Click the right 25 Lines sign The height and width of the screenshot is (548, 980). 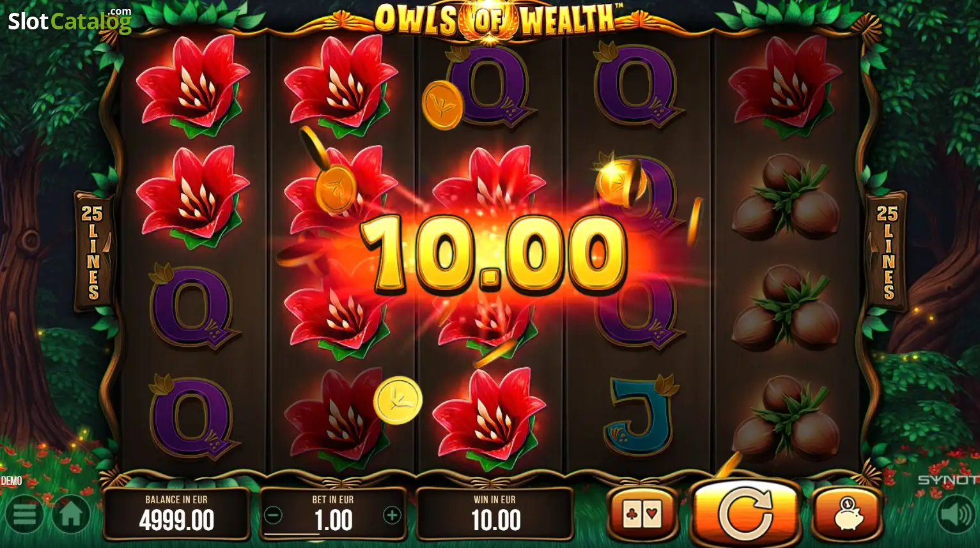click(x=887, y=252)
